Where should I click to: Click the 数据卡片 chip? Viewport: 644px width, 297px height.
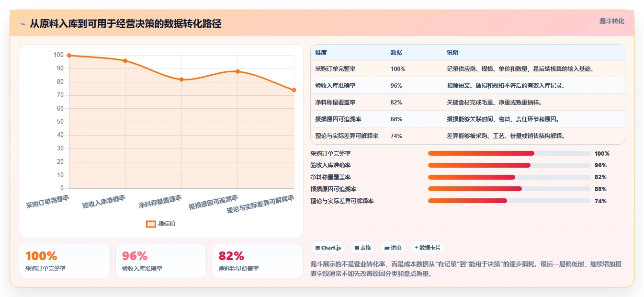coord(428,248)
